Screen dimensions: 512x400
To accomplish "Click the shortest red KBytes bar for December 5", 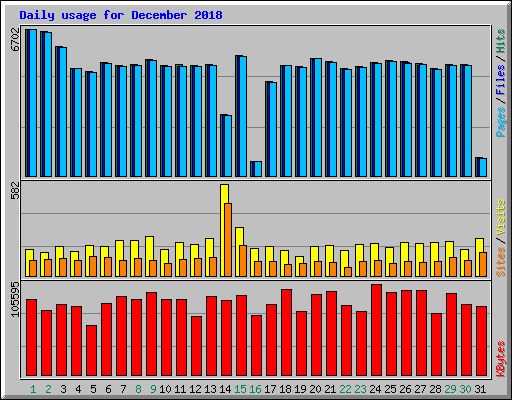I will (x=91, y=350).
